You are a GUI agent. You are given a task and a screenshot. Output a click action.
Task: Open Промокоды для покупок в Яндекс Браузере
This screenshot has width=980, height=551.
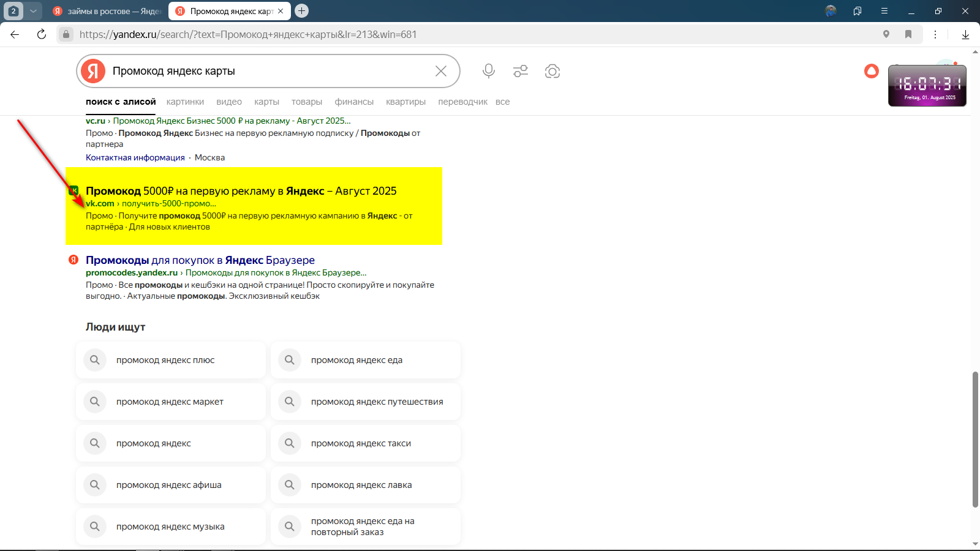point(200,260)
